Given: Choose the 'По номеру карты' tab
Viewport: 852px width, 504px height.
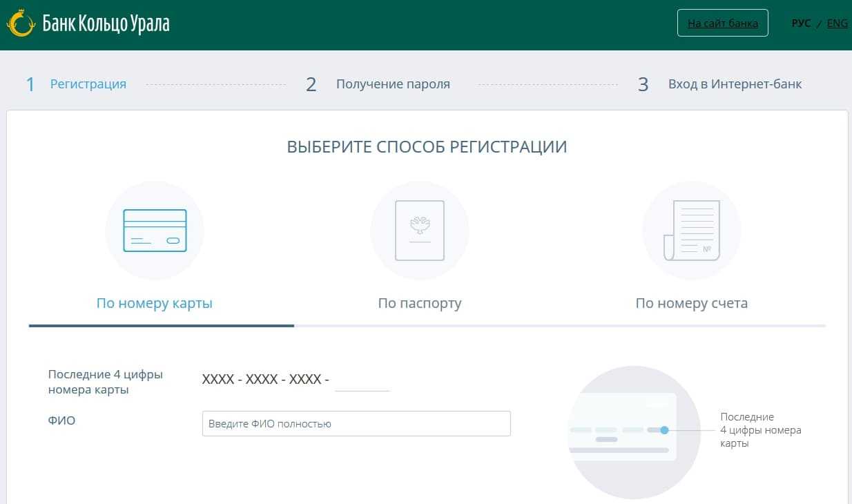Looking at the screenshot, I should coord(155,303).
